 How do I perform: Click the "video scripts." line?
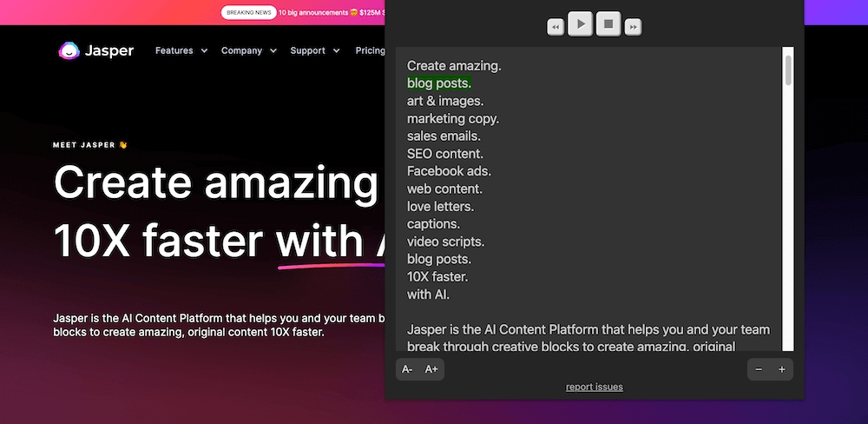click(445, 242)
